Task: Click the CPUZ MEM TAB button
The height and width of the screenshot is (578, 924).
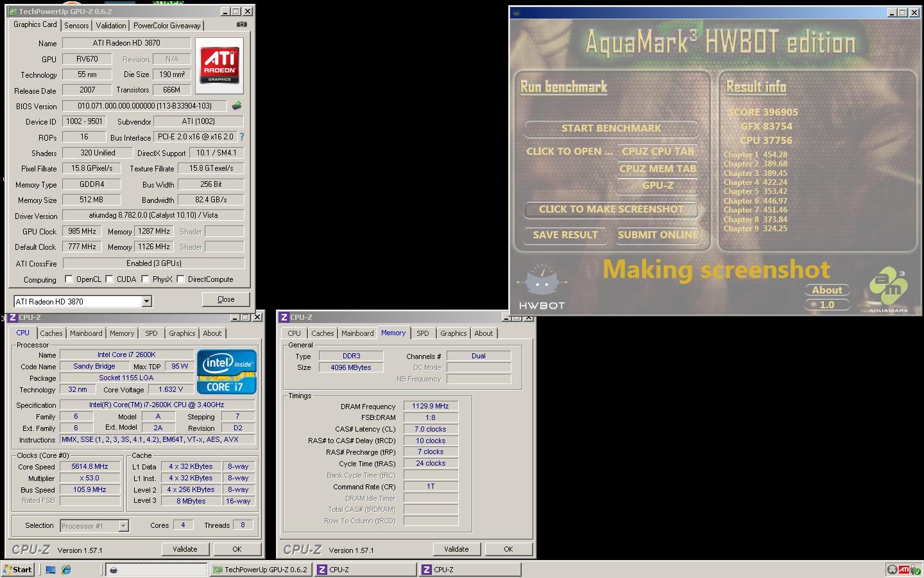Action: tap(658, 169)
